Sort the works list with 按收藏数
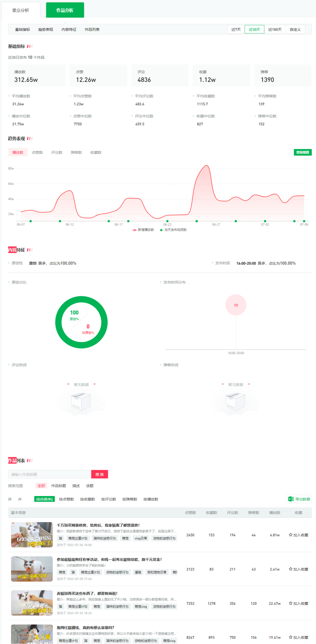 (87, 499)
